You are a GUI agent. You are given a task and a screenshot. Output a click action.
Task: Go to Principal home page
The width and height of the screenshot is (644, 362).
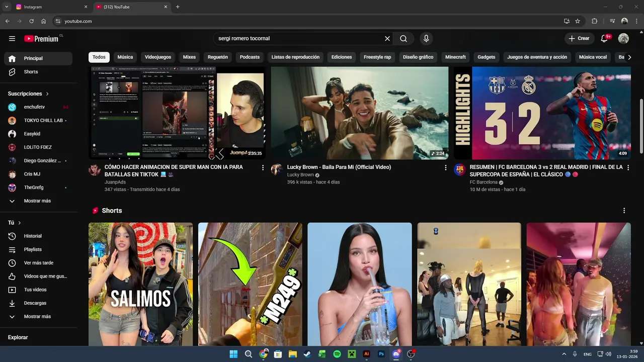(x=38, y=58)
